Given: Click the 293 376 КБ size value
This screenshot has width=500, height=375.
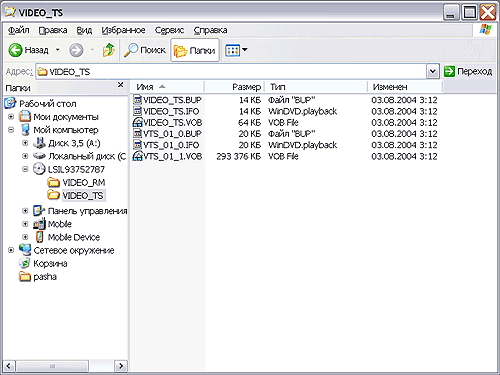Looking at the screenshot, I should pos(239,157).
